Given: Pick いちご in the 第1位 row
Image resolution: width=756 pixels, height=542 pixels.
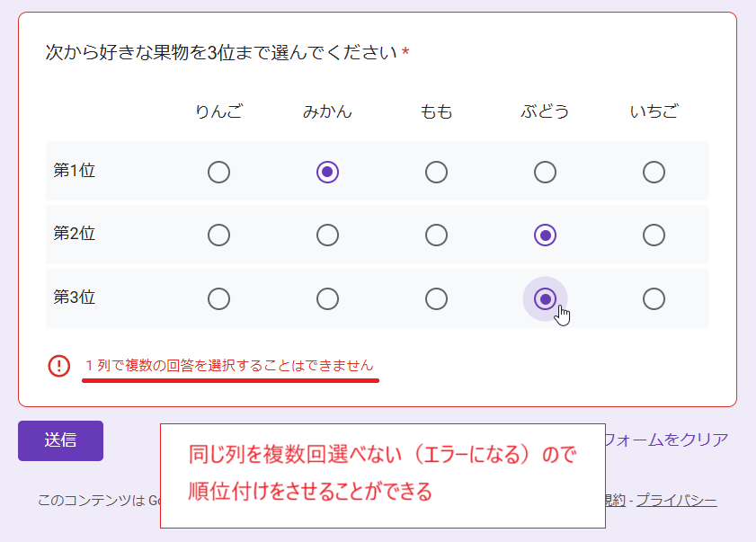Looking at the screenshot, I should (654, 173).
